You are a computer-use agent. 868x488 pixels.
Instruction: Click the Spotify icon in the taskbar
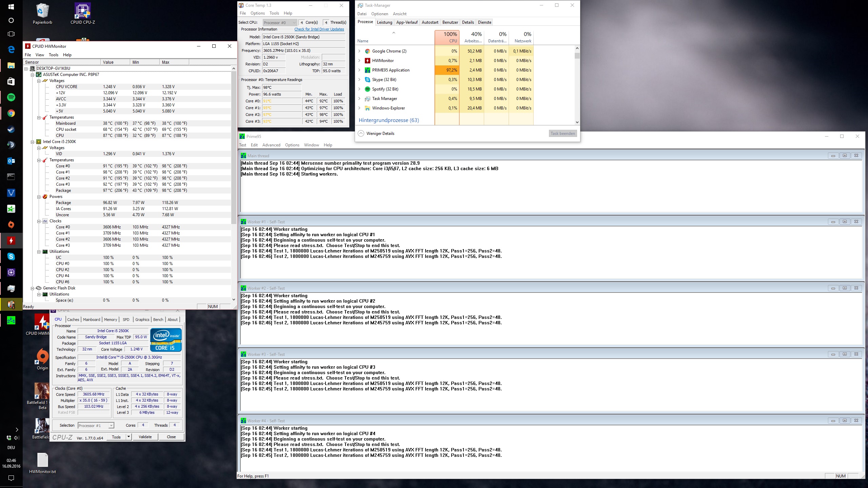coord(11,98)
